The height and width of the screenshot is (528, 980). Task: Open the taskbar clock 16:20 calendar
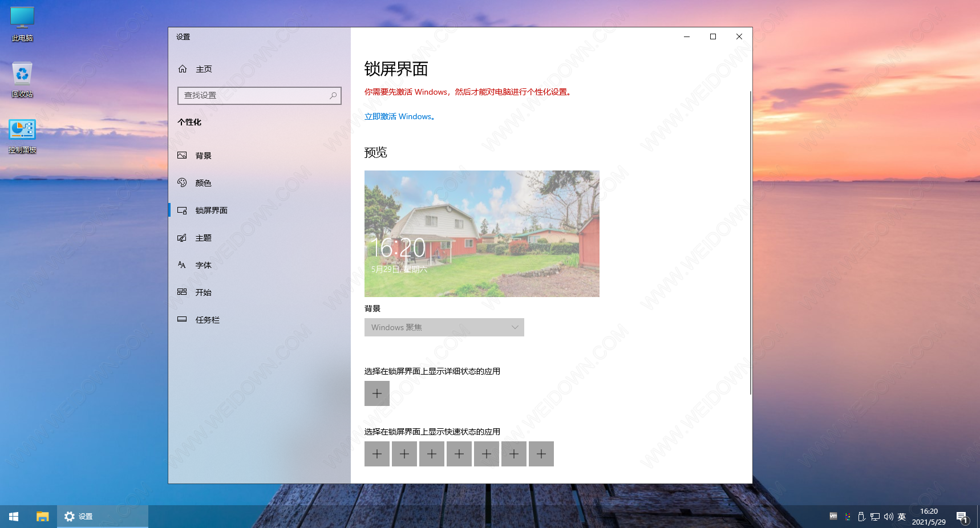tap(929, 517)
